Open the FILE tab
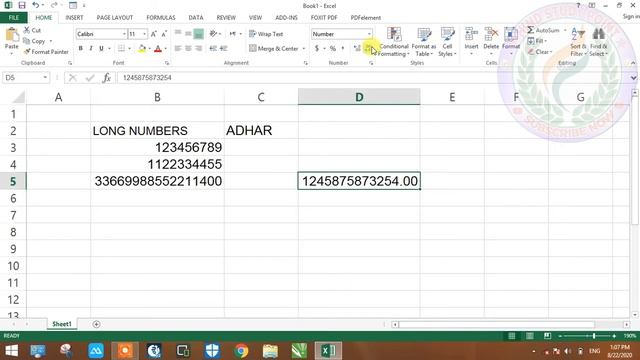Image resolution: width=640 pixels, height=360 pixels. 13,18
